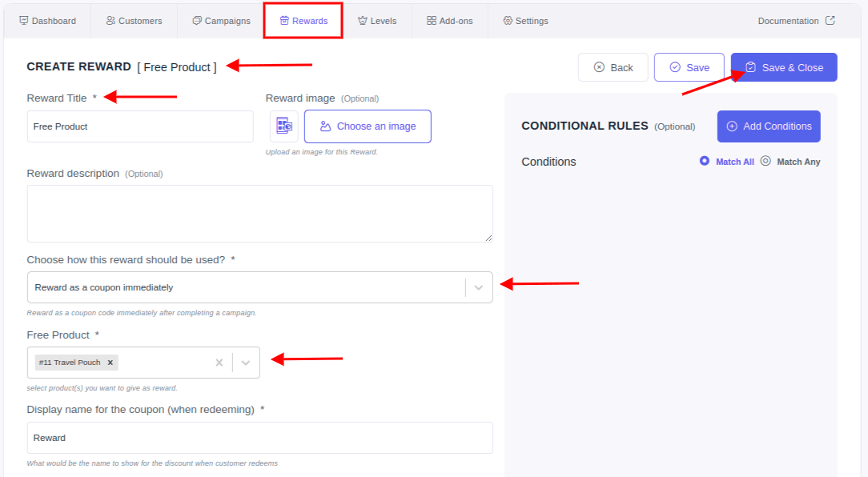The height and width of the screenshot is (477, 868).
Task: Click the Choose an image button
Action: tap(368, 126)
